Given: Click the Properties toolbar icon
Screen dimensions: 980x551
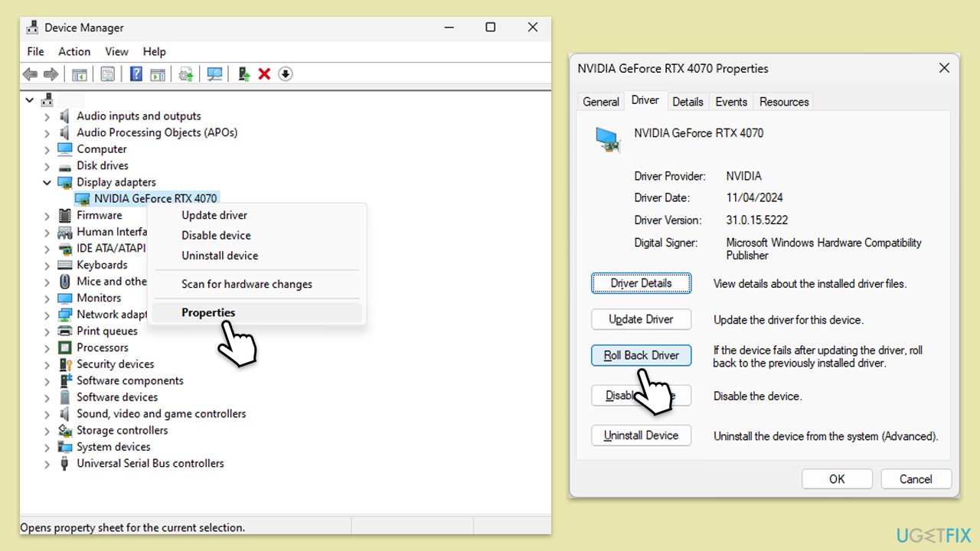Looking at the screenshot, I should coord(108,73).
